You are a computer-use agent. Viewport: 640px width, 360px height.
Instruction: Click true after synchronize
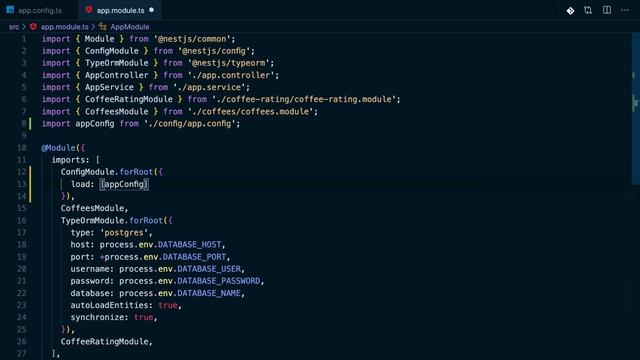[144, 317]
